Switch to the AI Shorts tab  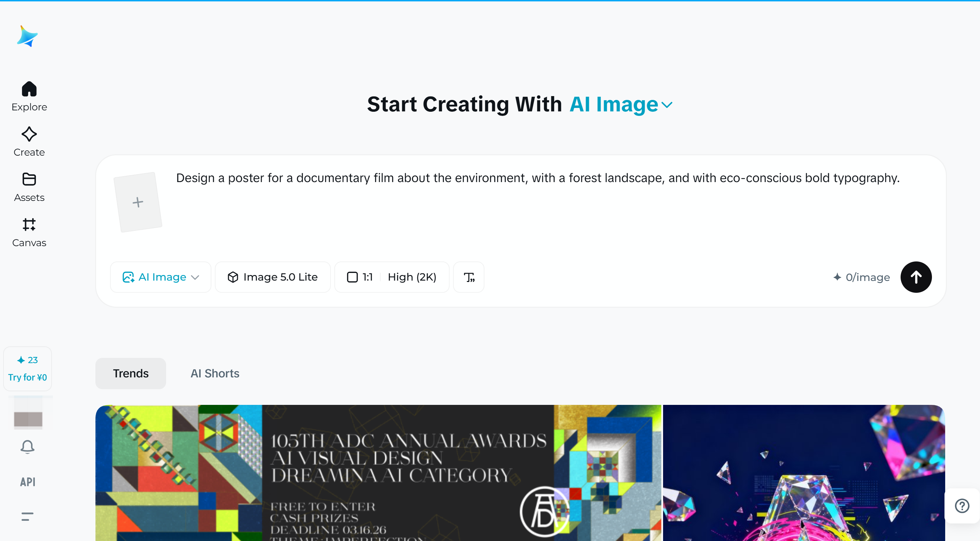[x=215, y=373]
